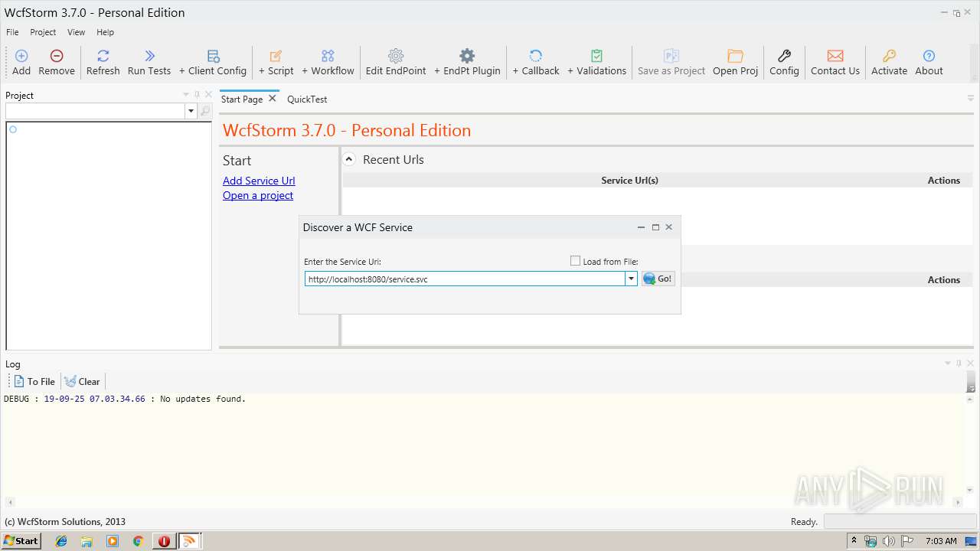Image resolution: width=980 pixels, height=551 pixels.
Task: Open the tab list dropdown arrow
Action: coord(971,99)
